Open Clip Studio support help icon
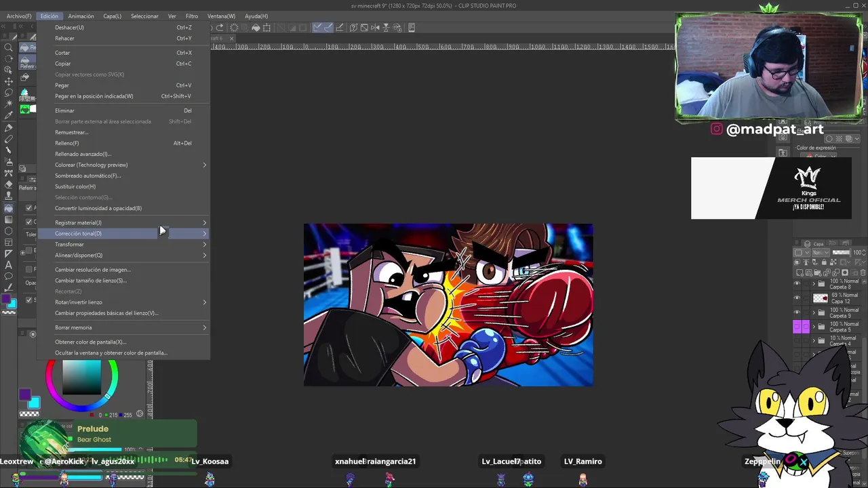868x488 pixels. pos(353,28)
